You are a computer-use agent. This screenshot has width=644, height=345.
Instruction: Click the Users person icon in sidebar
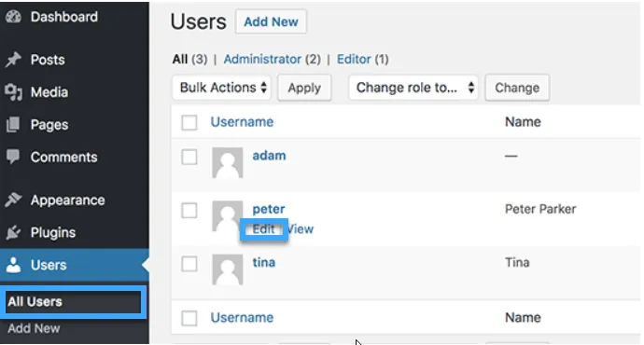(14, 265)
